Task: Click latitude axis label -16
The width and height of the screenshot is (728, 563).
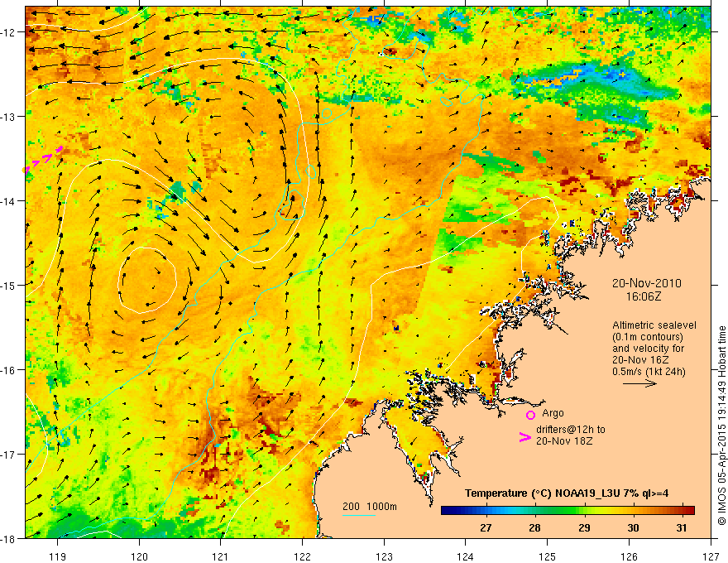Action: pos(7,370)
